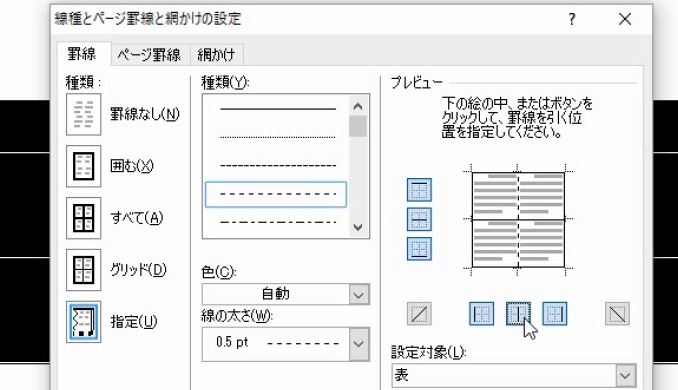Click the 罫線なし(N) label
Screen dimensions: 678x390
coord(145,114)
